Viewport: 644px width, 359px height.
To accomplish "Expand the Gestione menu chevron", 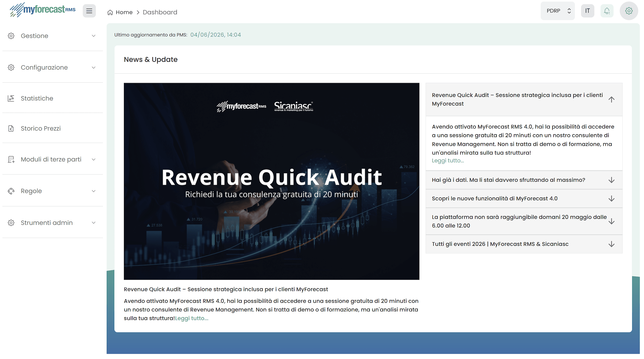I will [x=94, y=36].
